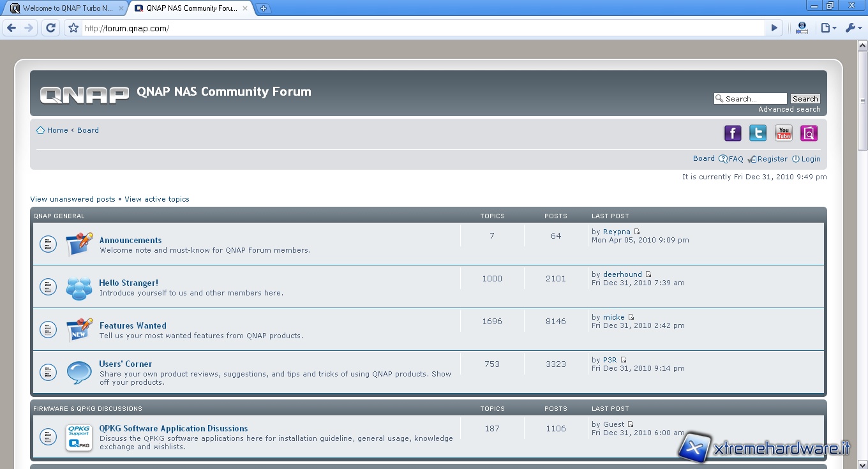The image size is (868, 469).
Task: Click the YouTube channel icon
Action: click(x=783, y=133)
